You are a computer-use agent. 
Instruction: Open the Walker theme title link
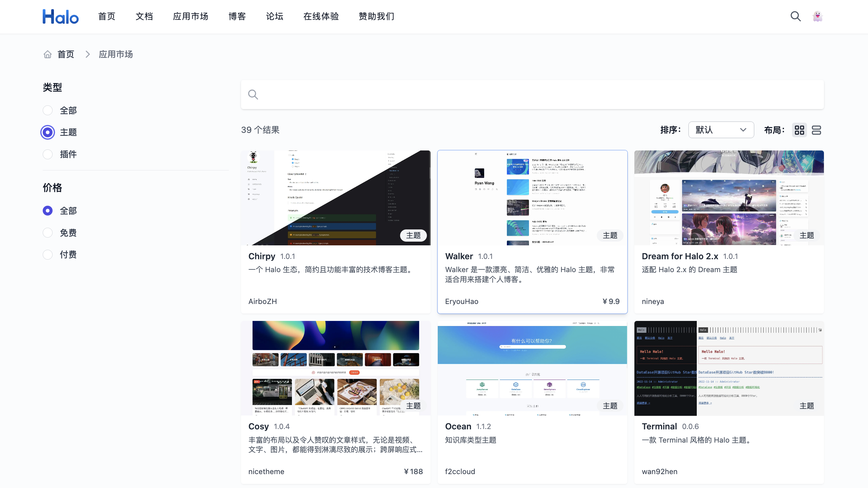pyautogui.click(x=459, y=256)
